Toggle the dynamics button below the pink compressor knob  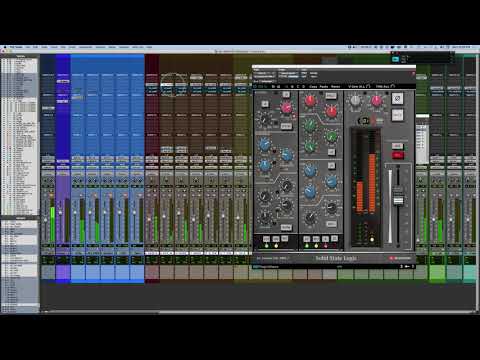[x=286, y=126]
